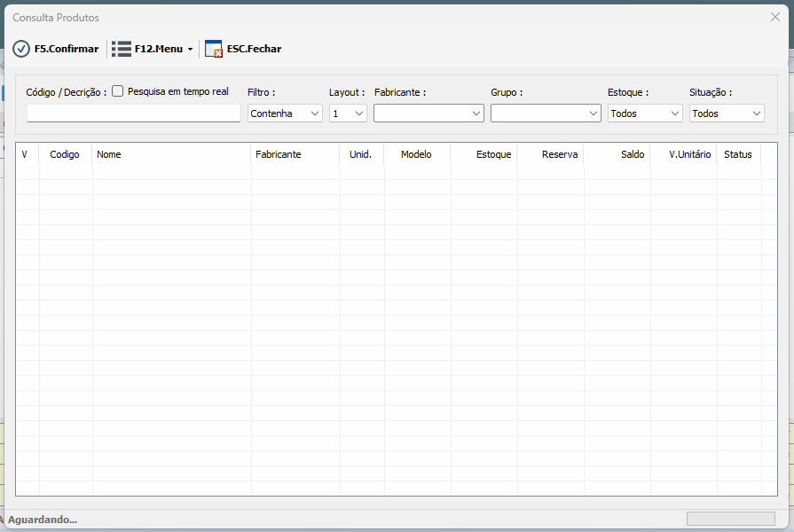Click the Status column header
Viewport: 794px width, 532px height.
coord(737,154)
